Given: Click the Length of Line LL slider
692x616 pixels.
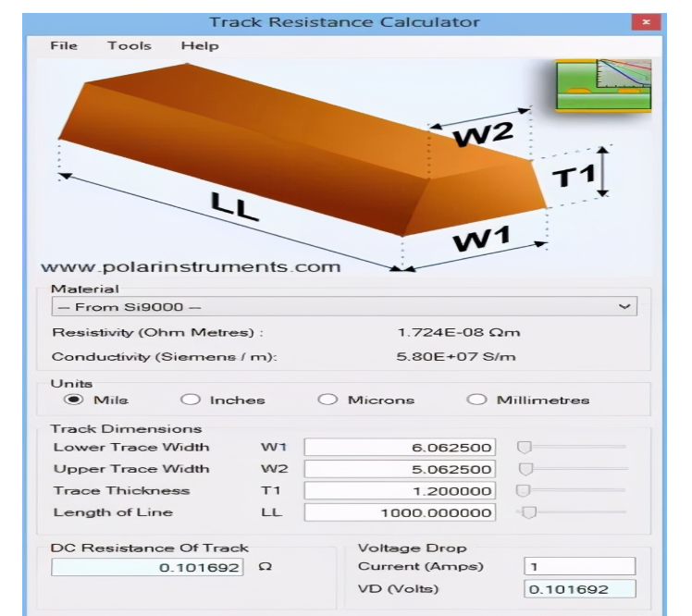Looking at the screenshot, I should (x=531, y=511).
